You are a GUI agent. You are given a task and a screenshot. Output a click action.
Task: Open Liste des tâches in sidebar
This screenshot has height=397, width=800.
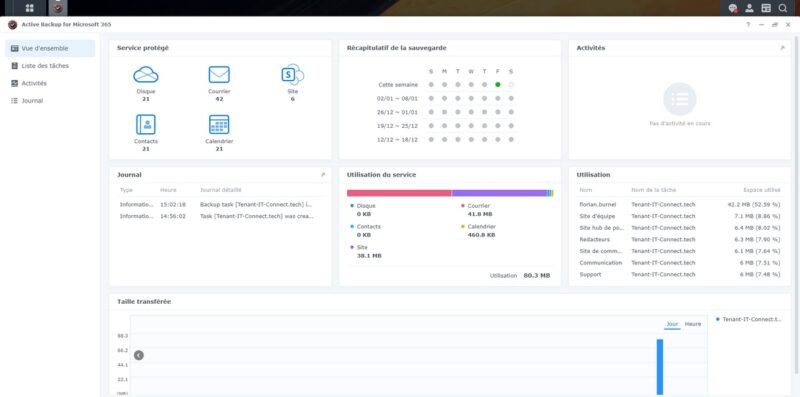[x=50, y=66]
